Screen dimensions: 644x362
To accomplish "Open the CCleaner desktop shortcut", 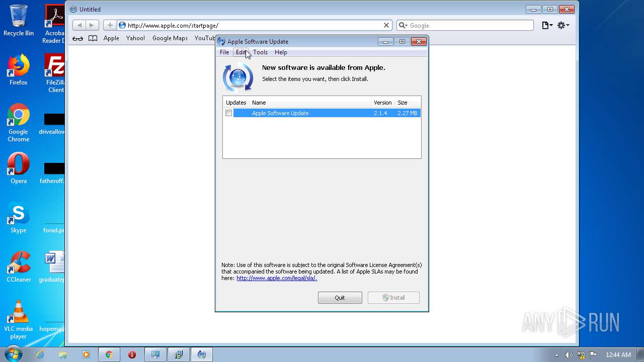I will 19,266.
